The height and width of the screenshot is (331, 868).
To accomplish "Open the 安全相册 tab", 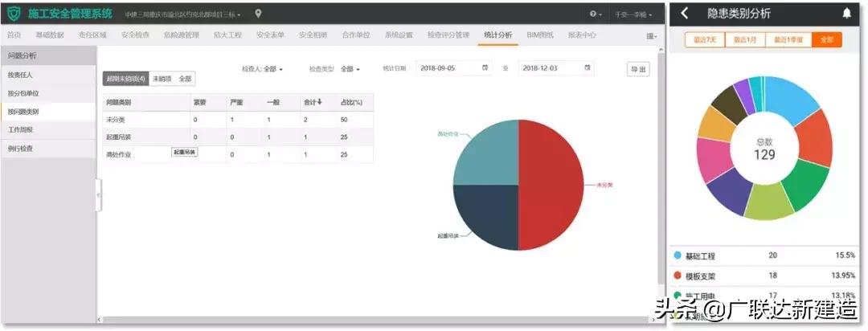I will click(313, 35).
